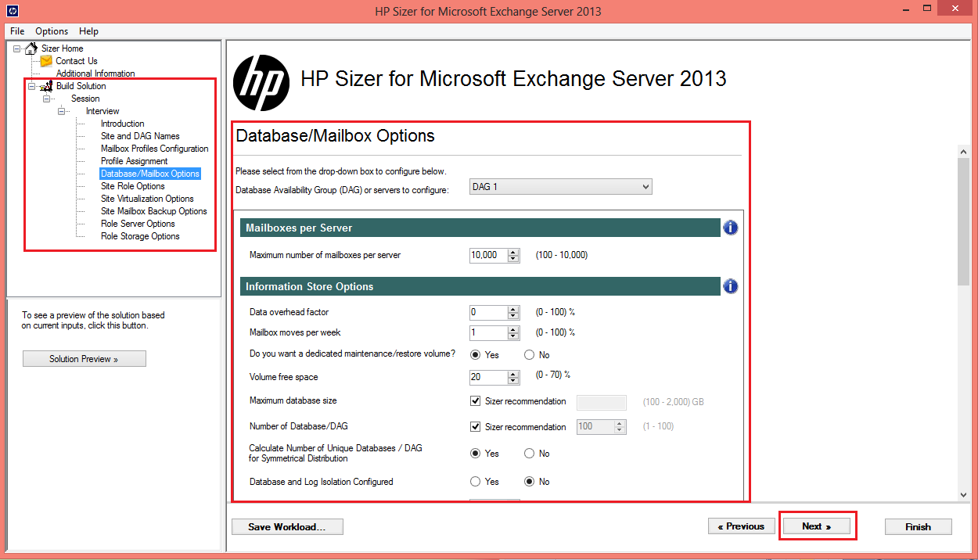
Task: Click the Volume free space field
Action: (x=488, y=377)
